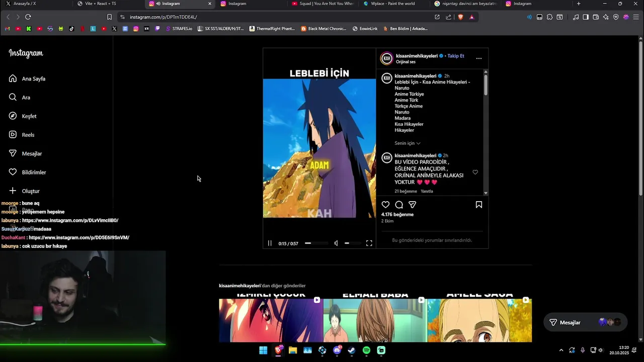Switch to the Anasayfa / X tab

[x=35, y=4]
